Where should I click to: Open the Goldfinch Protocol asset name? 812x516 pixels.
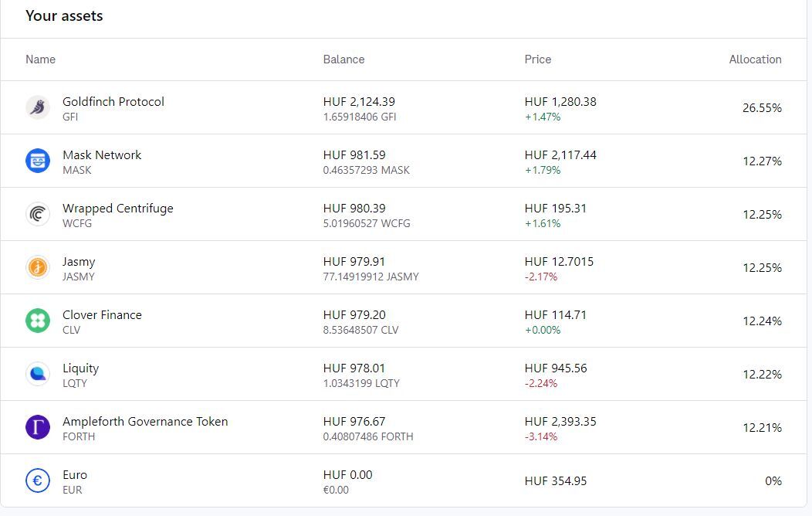[x=113, y=101]
